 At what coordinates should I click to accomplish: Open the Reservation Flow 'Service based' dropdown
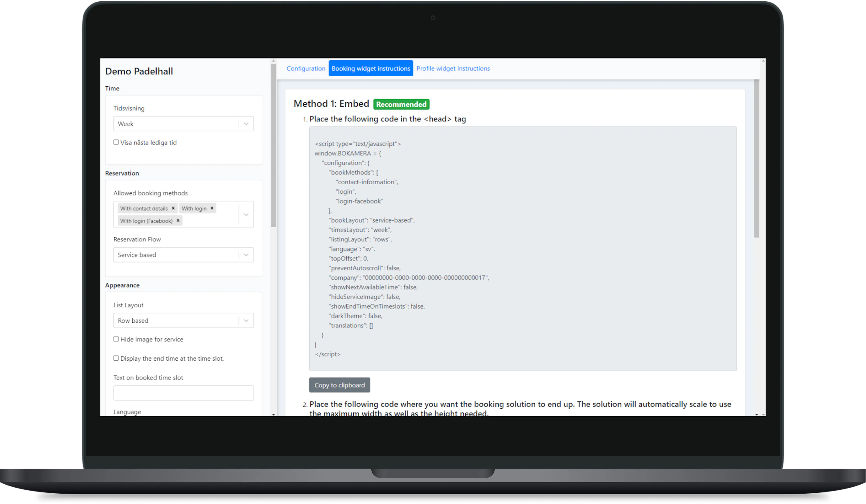[184, 255]
